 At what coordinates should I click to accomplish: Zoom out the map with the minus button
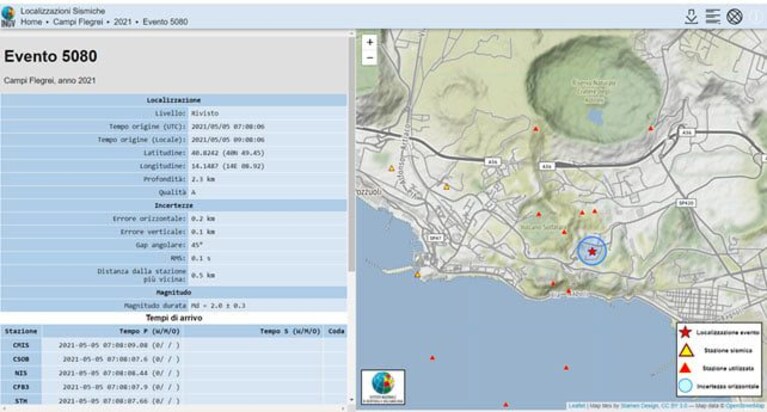pos(370,58)
